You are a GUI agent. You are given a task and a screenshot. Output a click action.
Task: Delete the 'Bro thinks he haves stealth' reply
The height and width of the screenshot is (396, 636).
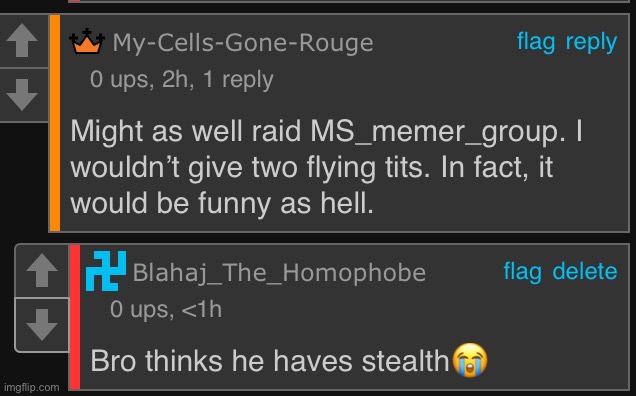[585, 271]
